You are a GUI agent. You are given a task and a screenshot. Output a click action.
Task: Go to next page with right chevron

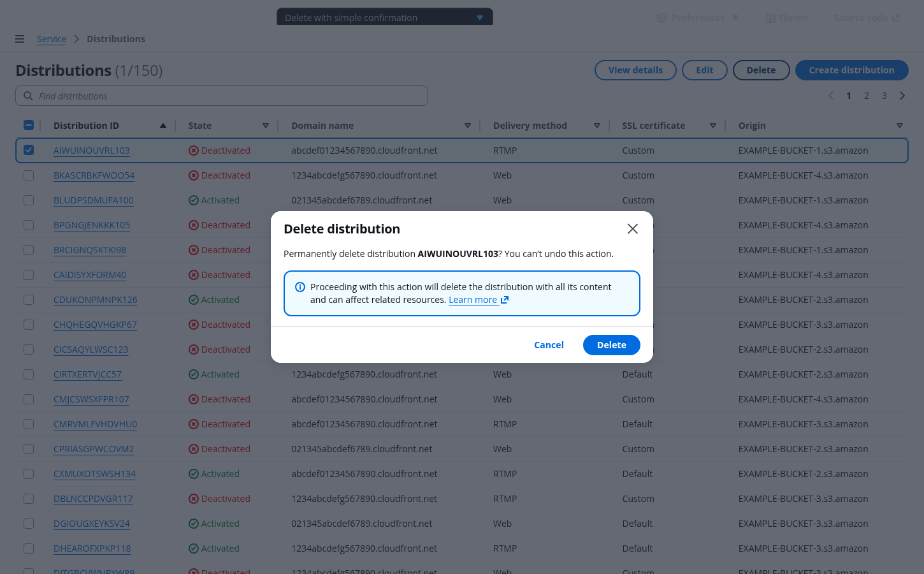902,96
